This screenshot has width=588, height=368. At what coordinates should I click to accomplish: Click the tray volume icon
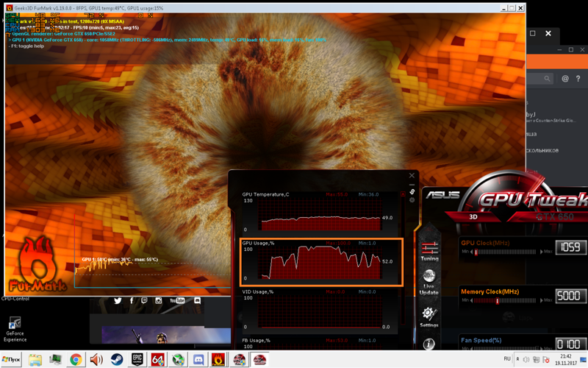tap(526, 359)
